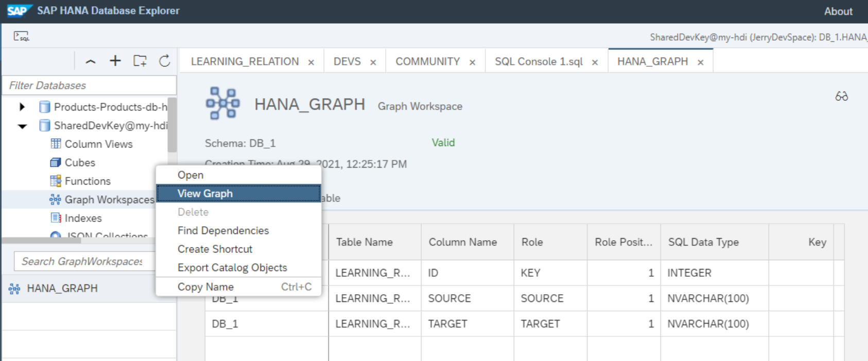868x361 pixels.
Task: Click the Column Views table icon
Action: pyautogui.click(x=56, y=143)
